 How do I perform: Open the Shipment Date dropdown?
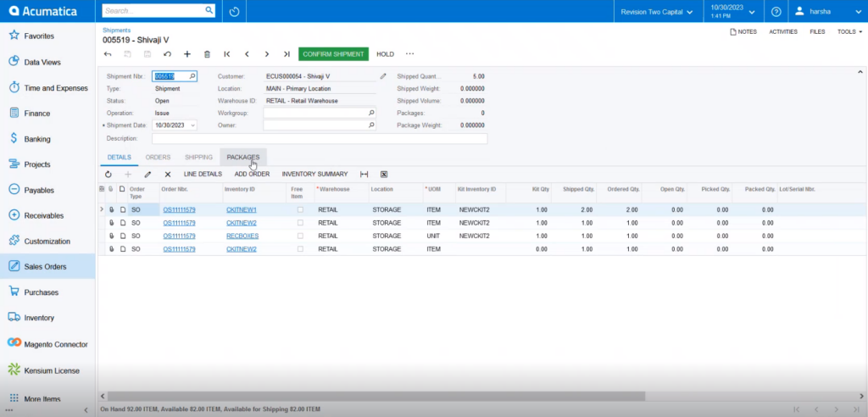[x=192, y=125]
